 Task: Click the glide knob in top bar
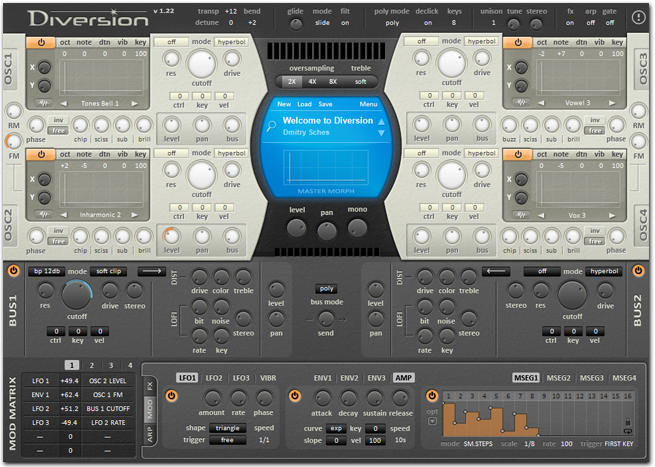(x=296, y=24)
